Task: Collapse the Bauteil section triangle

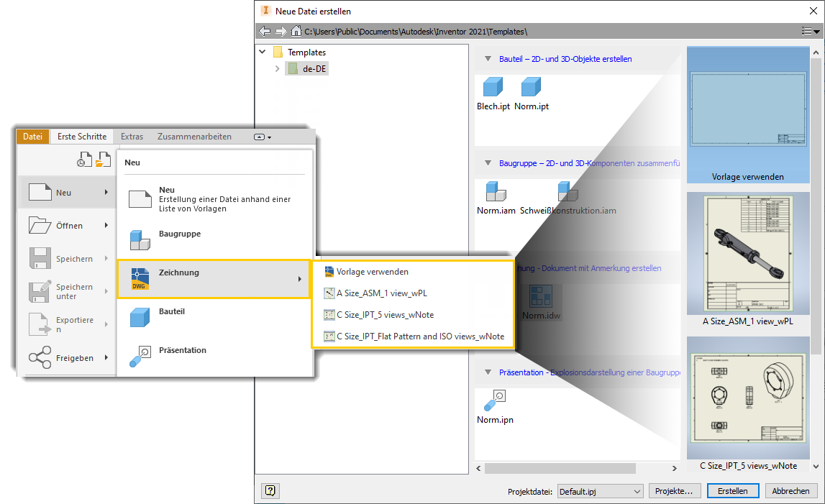Action: click(x=488, y=59)
